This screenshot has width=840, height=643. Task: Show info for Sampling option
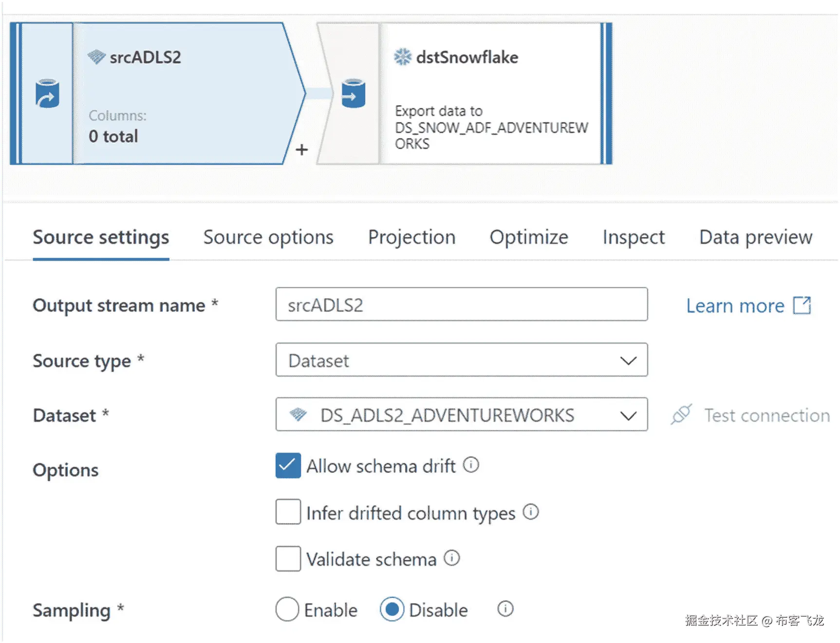coord(505,608)
